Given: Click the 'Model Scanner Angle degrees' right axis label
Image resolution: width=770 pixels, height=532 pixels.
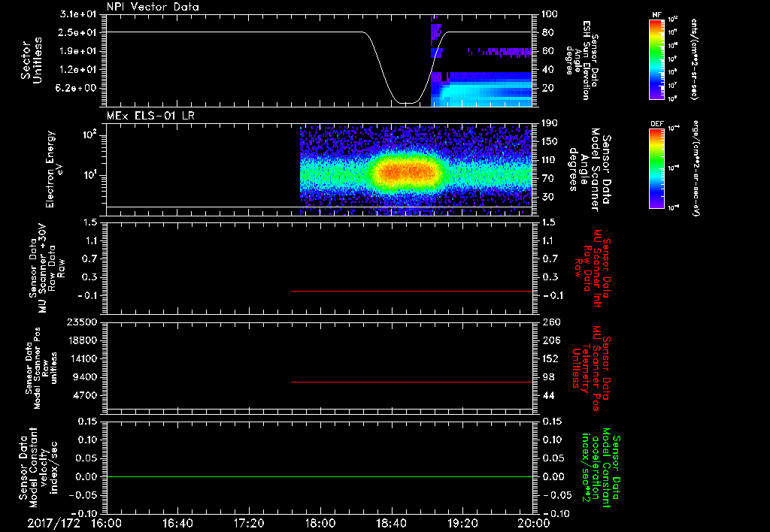Looking at the screenshot, I should click(590, 170).
